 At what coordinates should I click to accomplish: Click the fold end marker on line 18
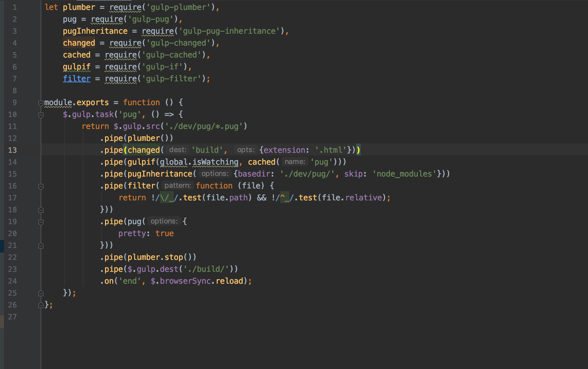pos(41,210)
